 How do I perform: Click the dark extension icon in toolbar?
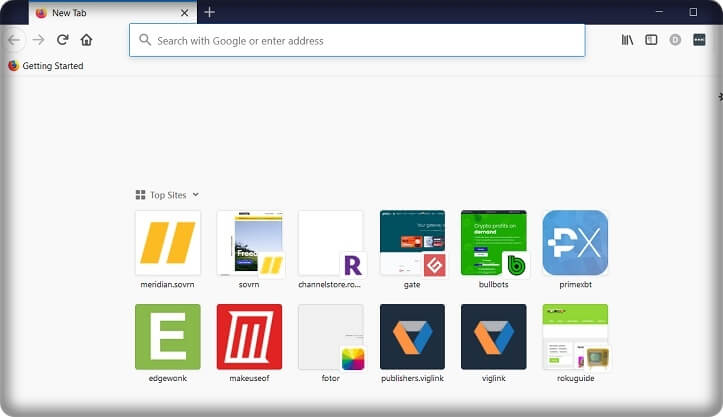(699, 40)
